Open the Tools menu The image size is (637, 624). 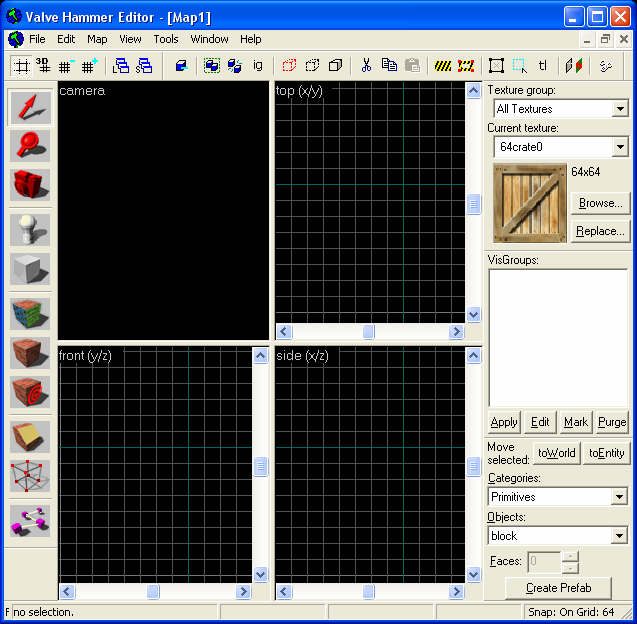tap(166, 39)
